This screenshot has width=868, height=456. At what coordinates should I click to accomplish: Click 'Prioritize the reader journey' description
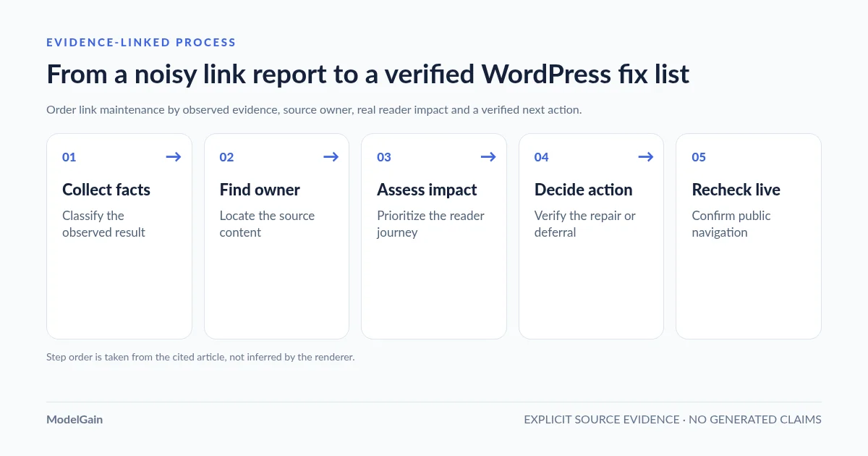[x=430, y=224]
